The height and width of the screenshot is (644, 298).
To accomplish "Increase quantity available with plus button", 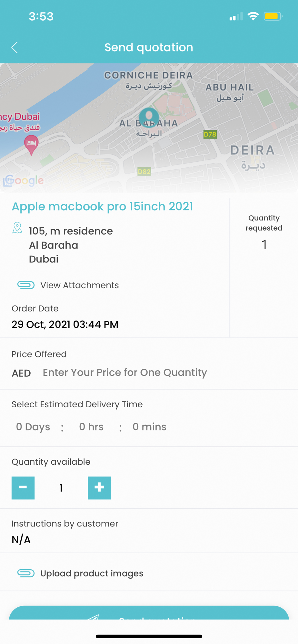I will pos(99,488).
